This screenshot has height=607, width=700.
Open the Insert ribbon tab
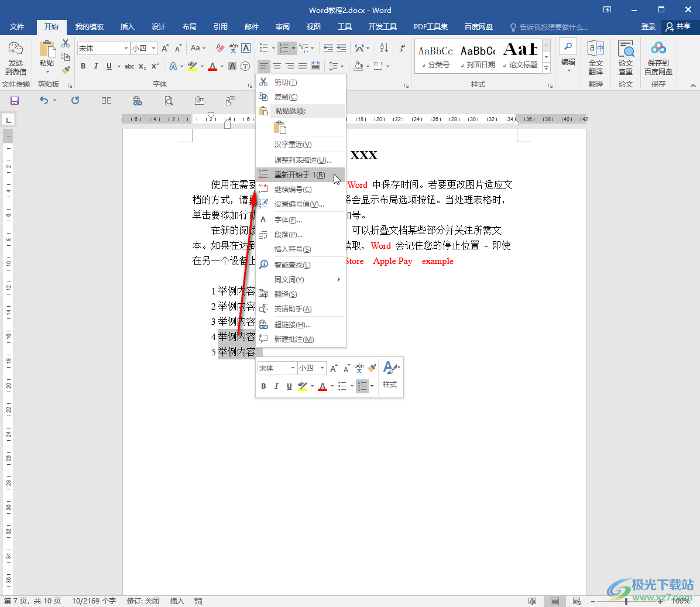127,27
